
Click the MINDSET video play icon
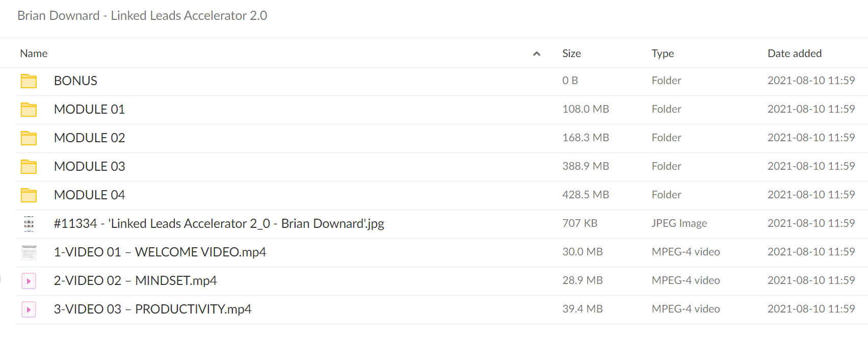29,281
